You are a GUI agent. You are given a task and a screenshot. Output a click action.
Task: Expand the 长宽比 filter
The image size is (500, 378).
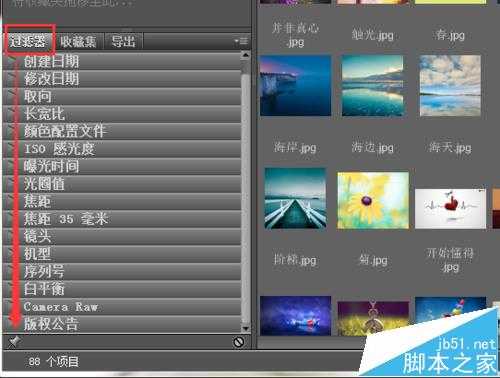pos(122,114)
